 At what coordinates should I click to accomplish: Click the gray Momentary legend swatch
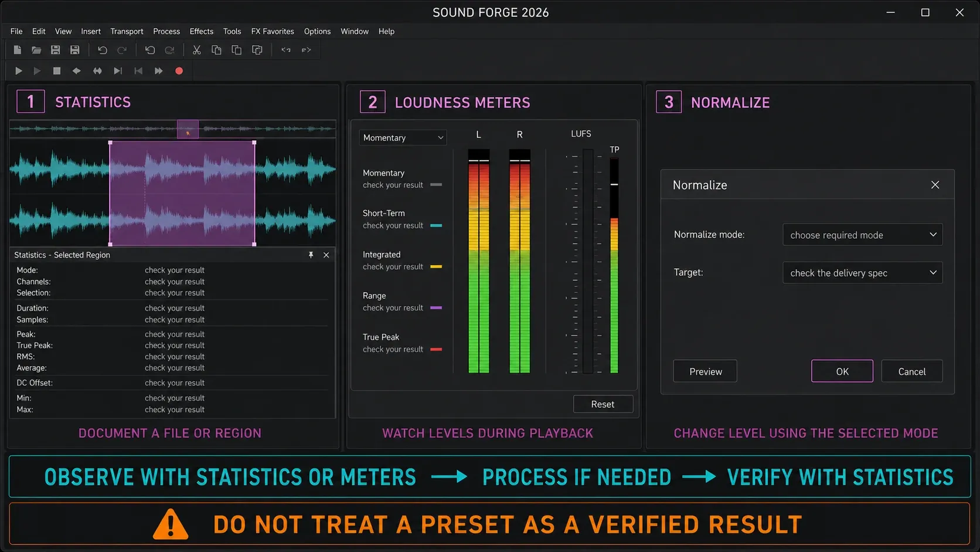pos(436,185)
